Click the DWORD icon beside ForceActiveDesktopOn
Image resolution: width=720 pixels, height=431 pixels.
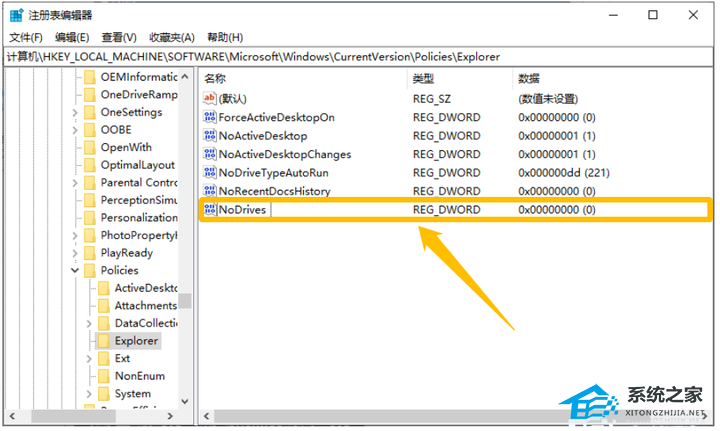(210, 118)
